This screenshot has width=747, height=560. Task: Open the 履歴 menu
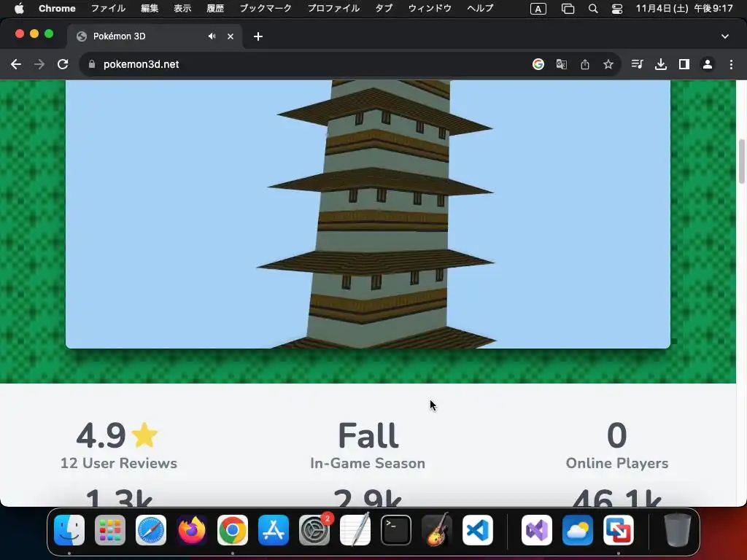tap(215, 8)
